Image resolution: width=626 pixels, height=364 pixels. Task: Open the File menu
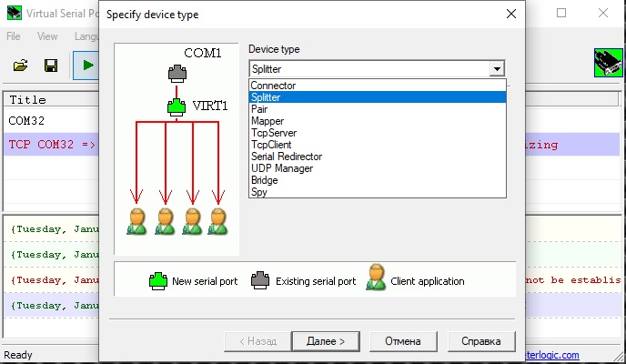tap(14, 36)
